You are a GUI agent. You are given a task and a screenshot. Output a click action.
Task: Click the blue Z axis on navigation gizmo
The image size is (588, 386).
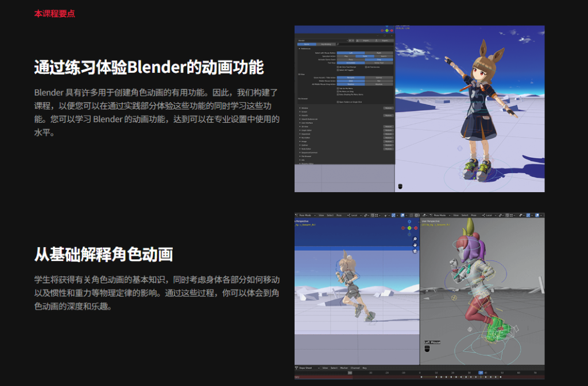point(409,221)
